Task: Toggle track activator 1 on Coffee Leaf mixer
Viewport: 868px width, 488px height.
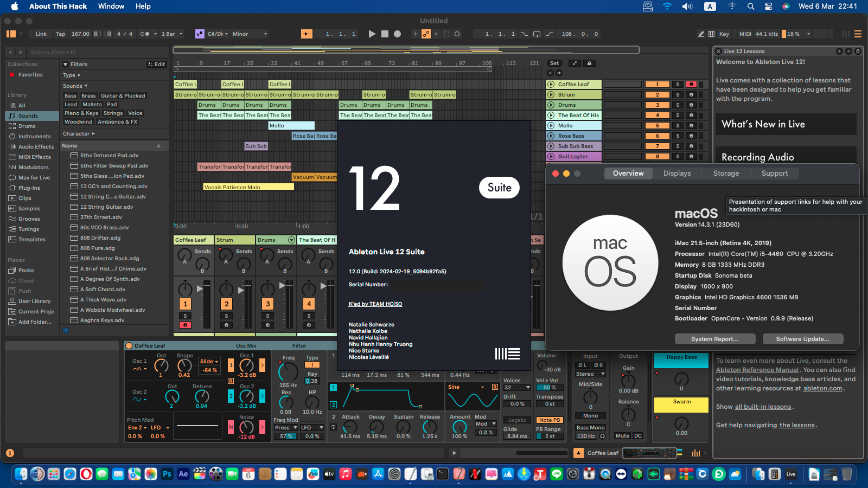Action: 185,304
